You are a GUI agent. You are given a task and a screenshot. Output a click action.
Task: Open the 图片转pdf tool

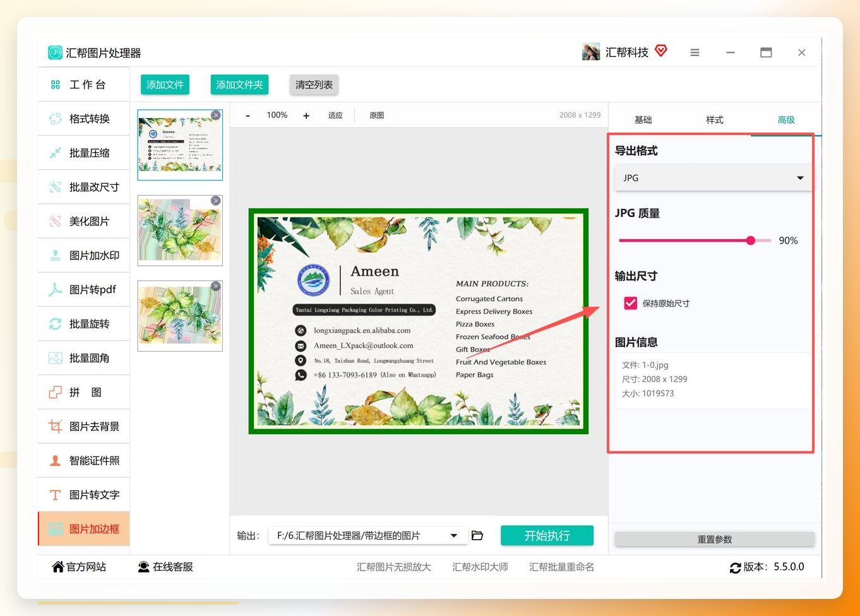point(84,290)
